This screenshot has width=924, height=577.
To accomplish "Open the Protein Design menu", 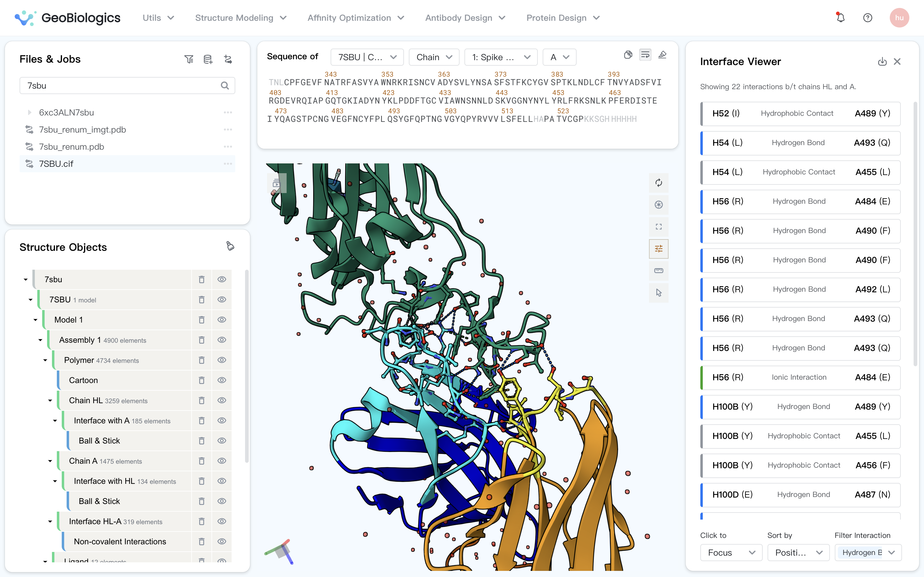I will [x=563, y=18].
